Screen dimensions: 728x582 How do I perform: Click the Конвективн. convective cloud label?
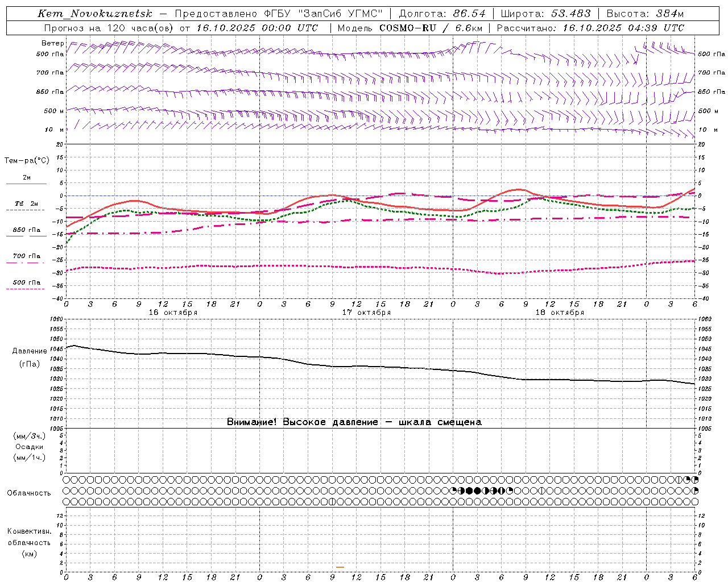coord(29,531)
